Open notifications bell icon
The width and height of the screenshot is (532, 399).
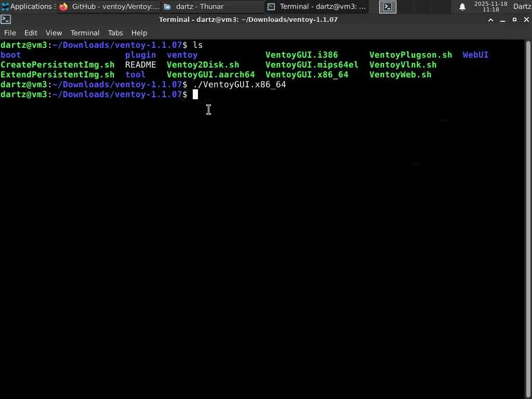[462, 7]
